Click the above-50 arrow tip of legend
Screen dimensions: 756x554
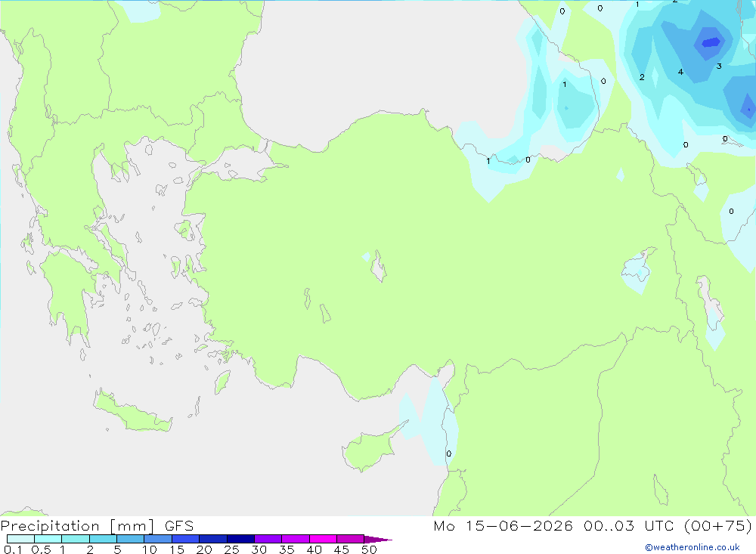pyautogui.click(x=379, y=540)
